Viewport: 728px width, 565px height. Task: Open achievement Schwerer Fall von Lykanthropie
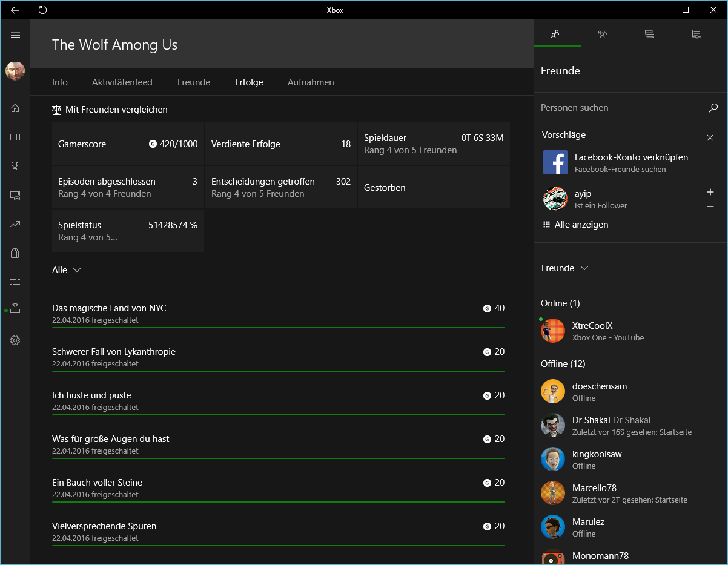pos(279,357)
